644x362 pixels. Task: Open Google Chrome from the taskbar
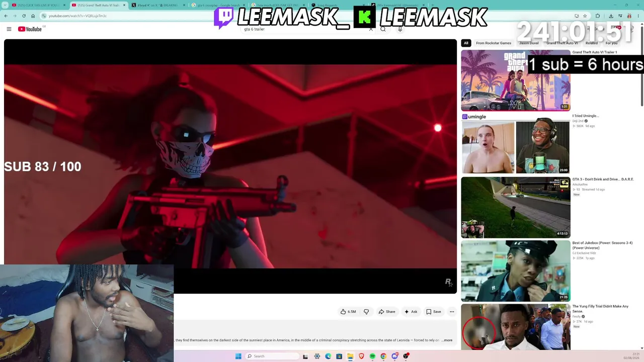[383, 356]
